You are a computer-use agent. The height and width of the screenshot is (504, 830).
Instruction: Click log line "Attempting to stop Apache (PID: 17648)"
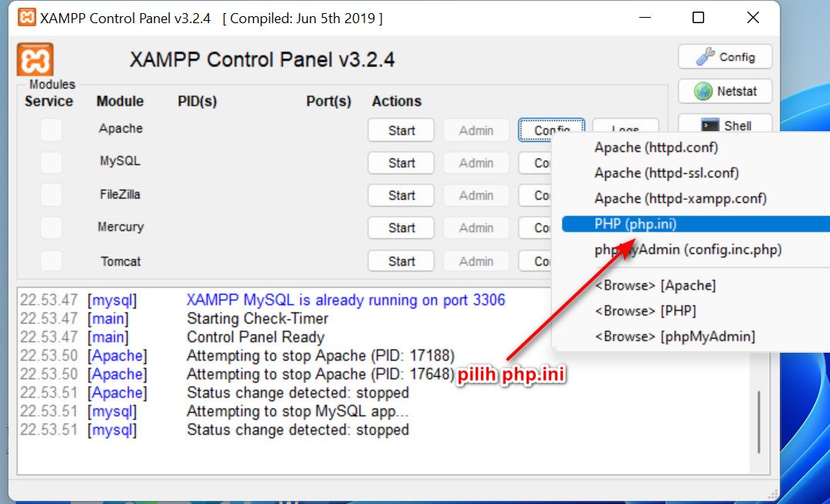pos(320,374)
